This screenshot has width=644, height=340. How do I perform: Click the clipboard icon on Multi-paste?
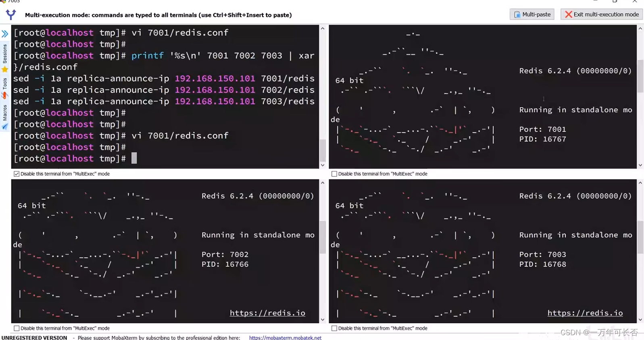click(517, 15)
